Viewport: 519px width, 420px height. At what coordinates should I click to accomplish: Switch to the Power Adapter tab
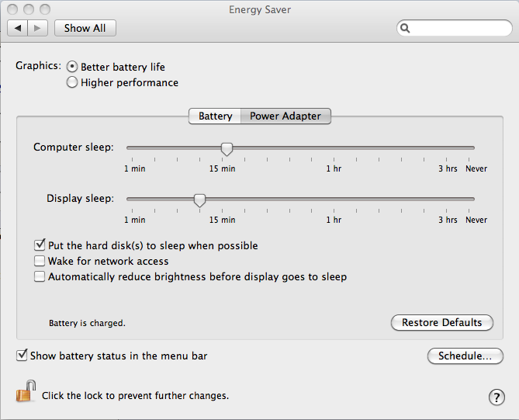pyautogui.click(x=285, y=116)
